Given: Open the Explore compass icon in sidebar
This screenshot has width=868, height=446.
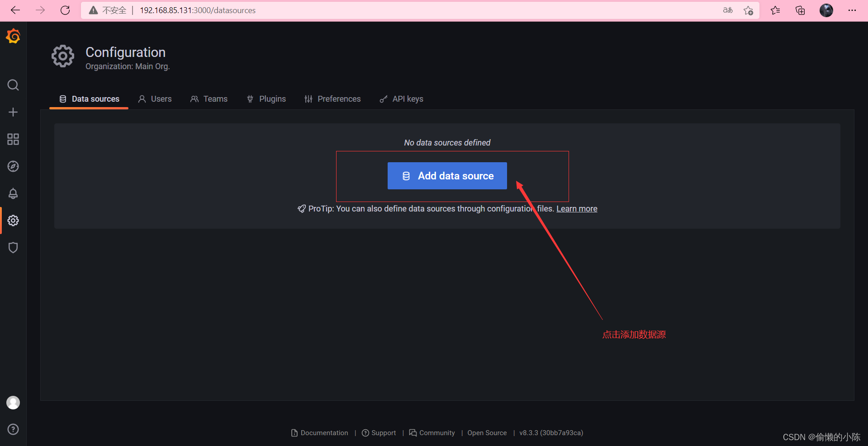Looking at the screenshot, I should (13, 166).
